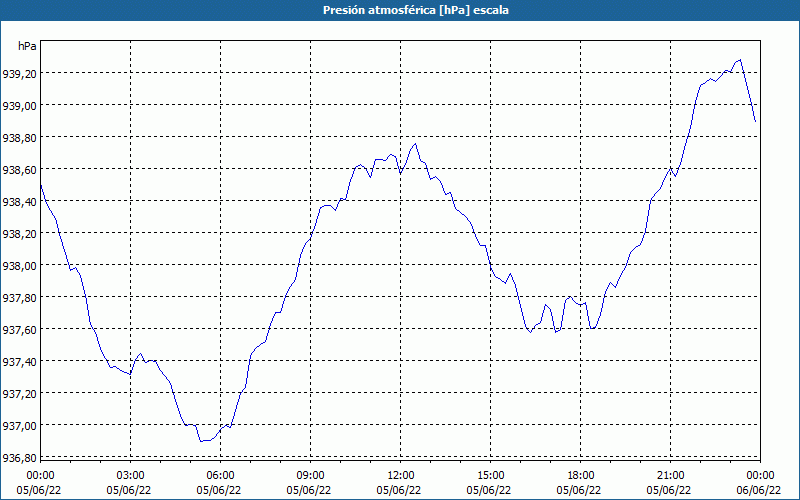Select the '939,20' pressure axis label
This screenshot has height=500, width=800.
(19, 73)
